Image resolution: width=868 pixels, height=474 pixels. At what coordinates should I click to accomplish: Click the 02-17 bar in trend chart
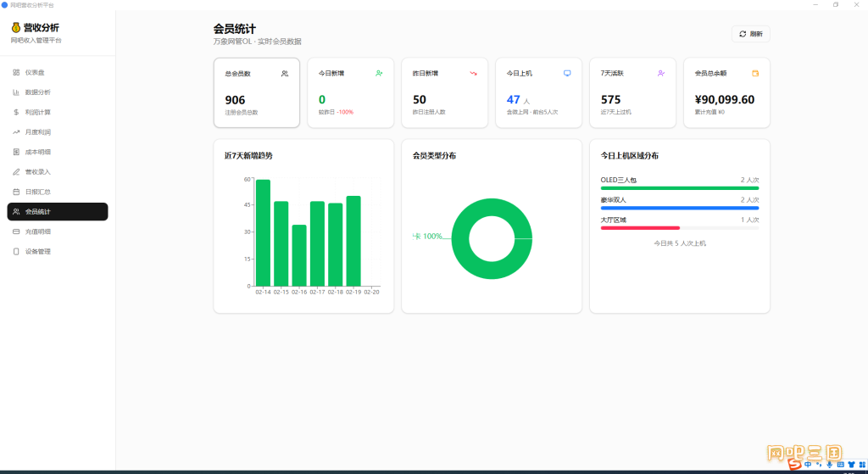[x=317, y=243]
